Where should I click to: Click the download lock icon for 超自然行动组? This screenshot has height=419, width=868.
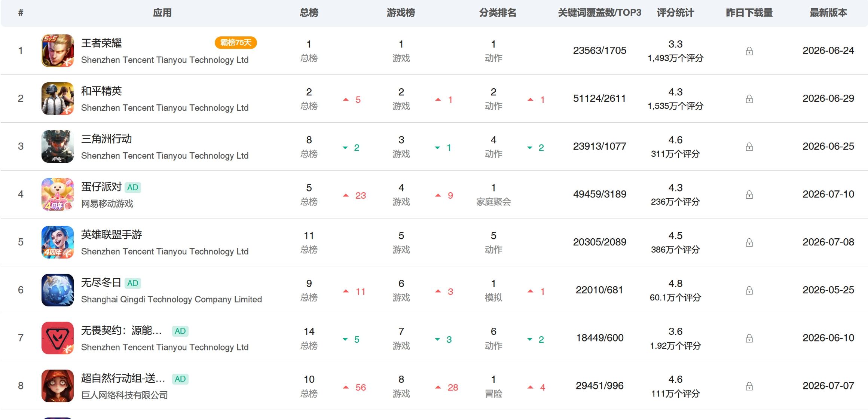[749, 386]
